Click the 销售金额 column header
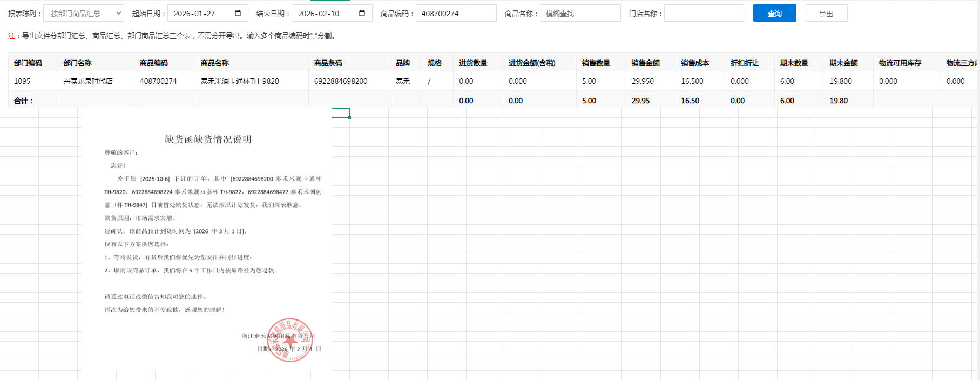This screenshot has height=380, width=980. [x=646, y=63]
